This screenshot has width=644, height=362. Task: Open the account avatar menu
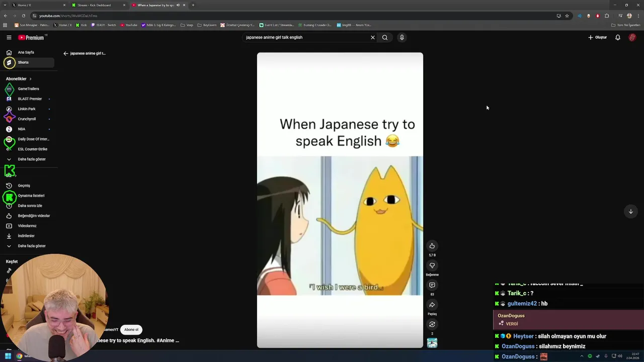632,37
